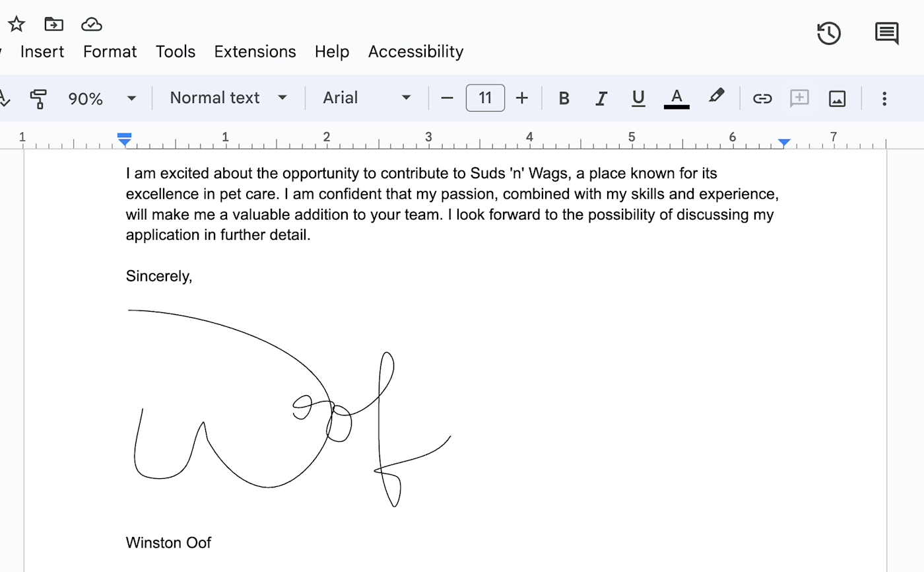Viewport: 924px width, 572px height.
Task: Insert a link with chain icon
Action: [x=762, y=98]
